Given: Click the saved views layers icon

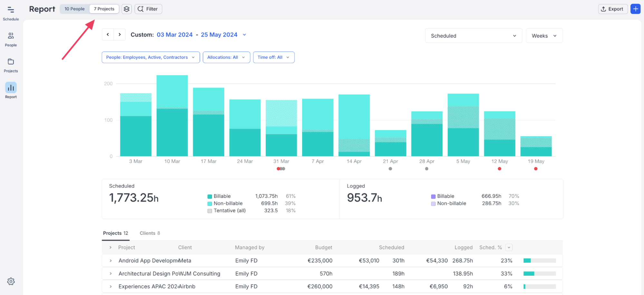Looking at the screenshot, I should pos(127,9).
